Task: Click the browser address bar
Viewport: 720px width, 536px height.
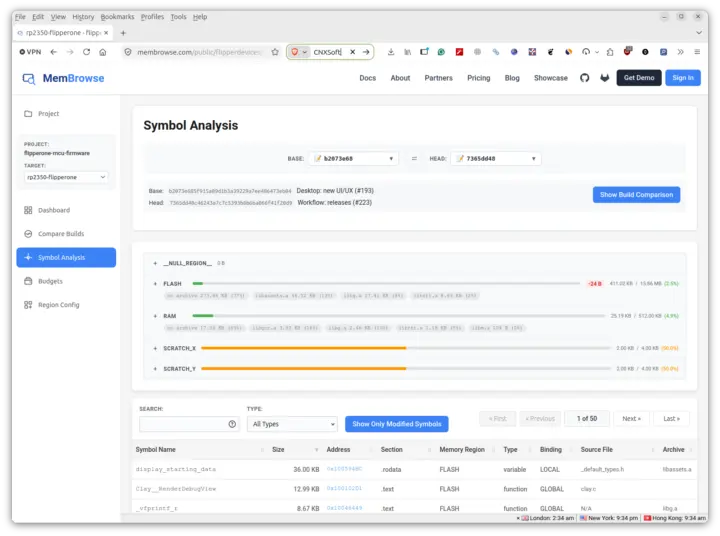Action: (198, 52)
